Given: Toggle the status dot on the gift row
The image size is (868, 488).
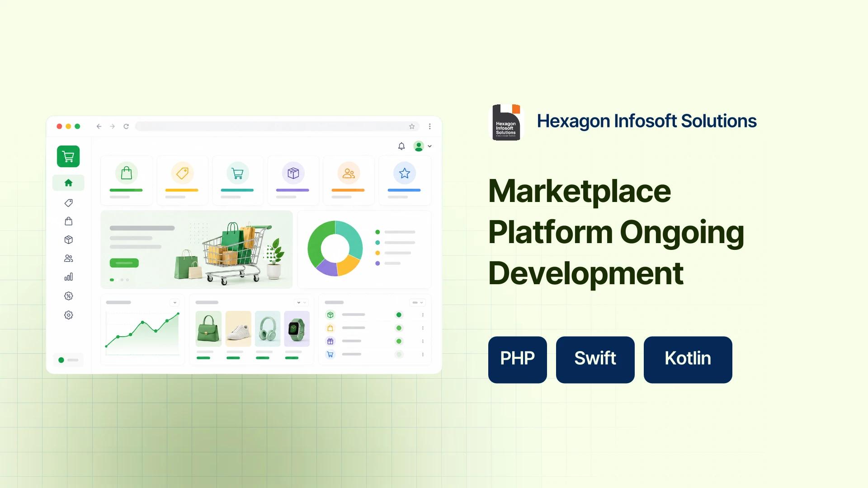Looking at the screenshot, I should [399, 341].
